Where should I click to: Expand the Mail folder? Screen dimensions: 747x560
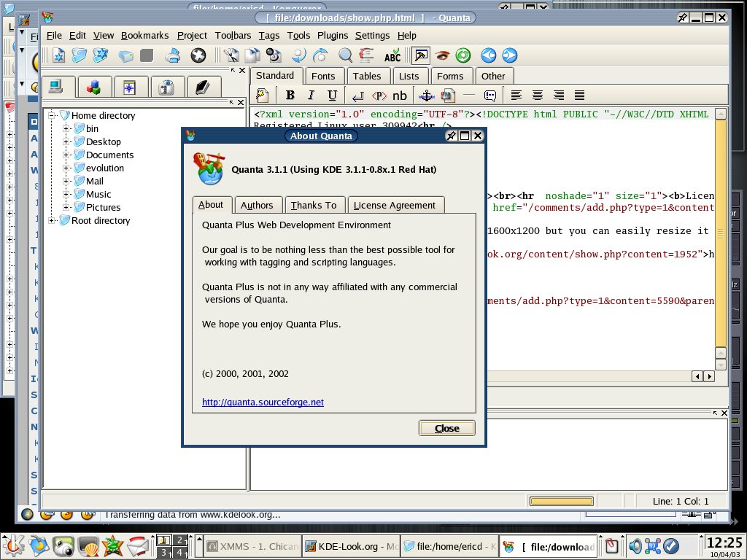(x=66, y=181)
